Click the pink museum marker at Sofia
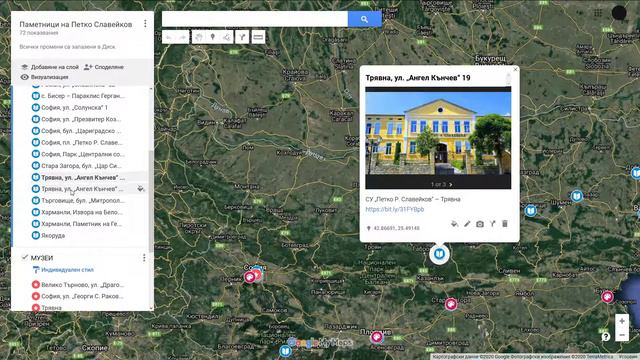 250,277
